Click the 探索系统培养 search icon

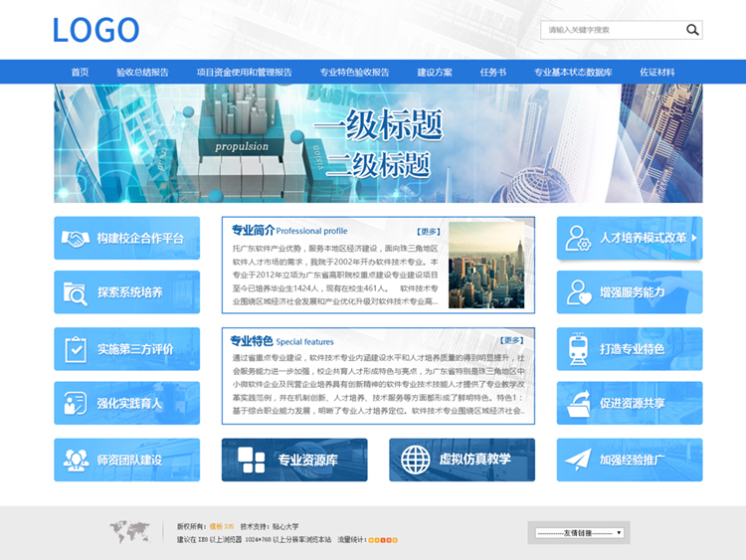coord(76,292)
